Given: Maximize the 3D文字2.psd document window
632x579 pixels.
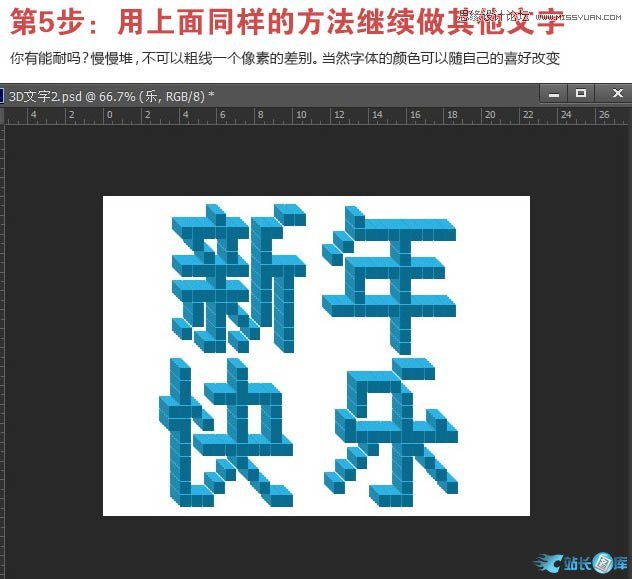Looking at the screenshot, I should point(580,94).
